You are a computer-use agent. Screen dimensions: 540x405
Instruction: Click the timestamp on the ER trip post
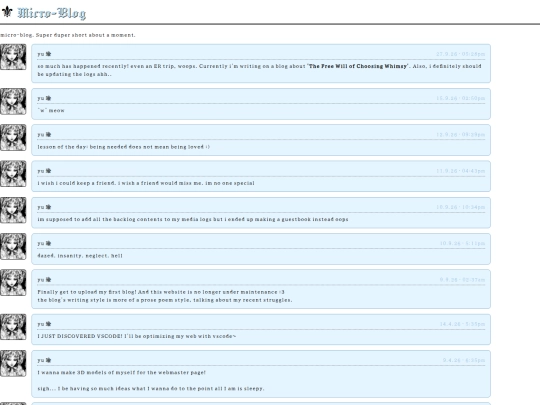(460, 54)
